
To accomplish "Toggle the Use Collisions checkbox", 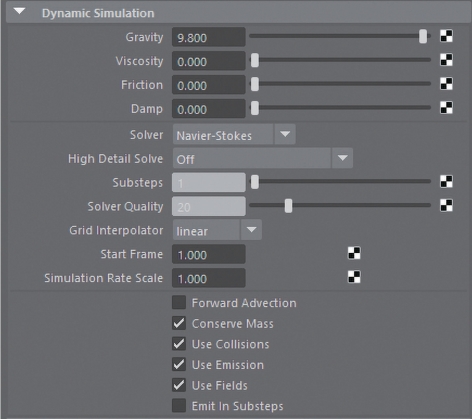I will pos(179,344).
